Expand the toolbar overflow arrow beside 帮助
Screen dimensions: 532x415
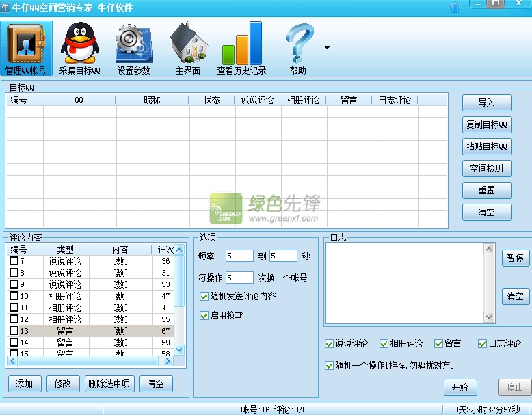[x=327, y=48]
